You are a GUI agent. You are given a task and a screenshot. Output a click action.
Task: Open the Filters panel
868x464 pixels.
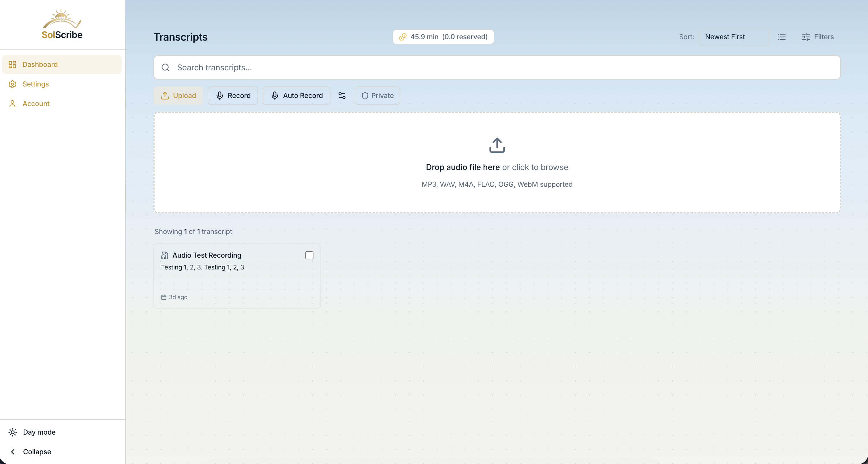point(818,37)
